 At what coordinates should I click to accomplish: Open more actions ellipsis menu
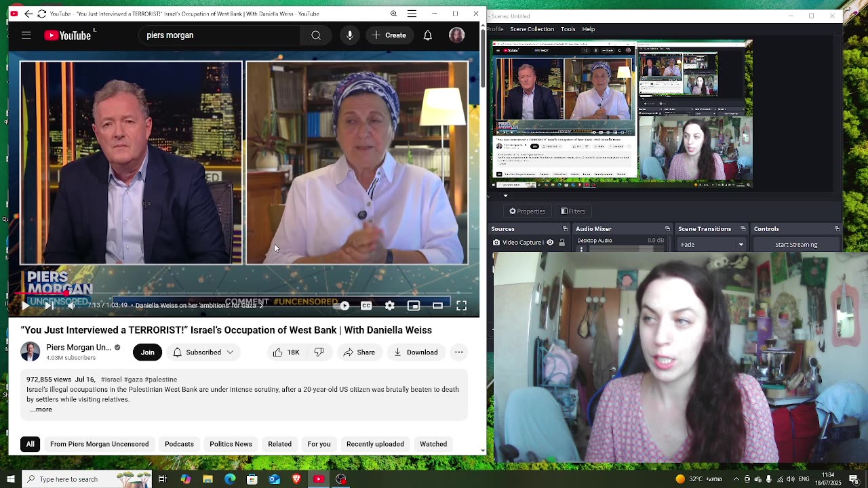tap(459, 352)
